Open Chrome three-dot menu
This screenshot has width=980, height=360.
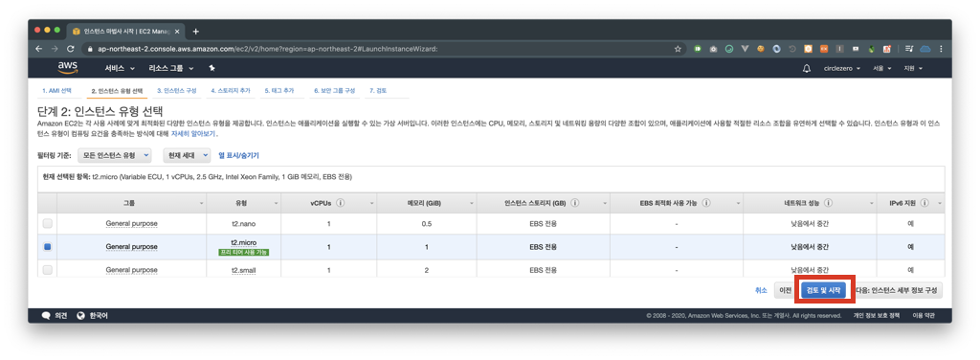pos(942,48)
